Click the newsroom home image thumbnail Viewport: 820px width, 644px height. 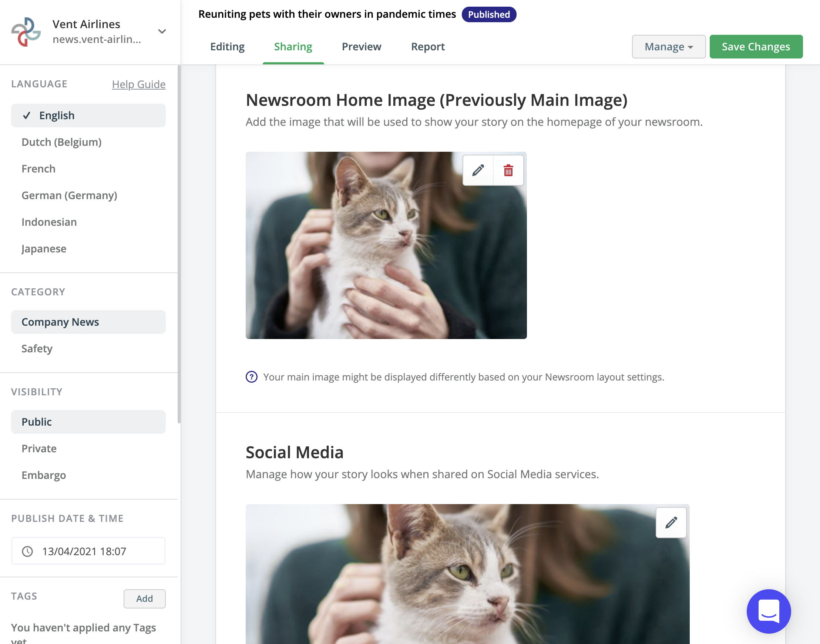(386, 245)
